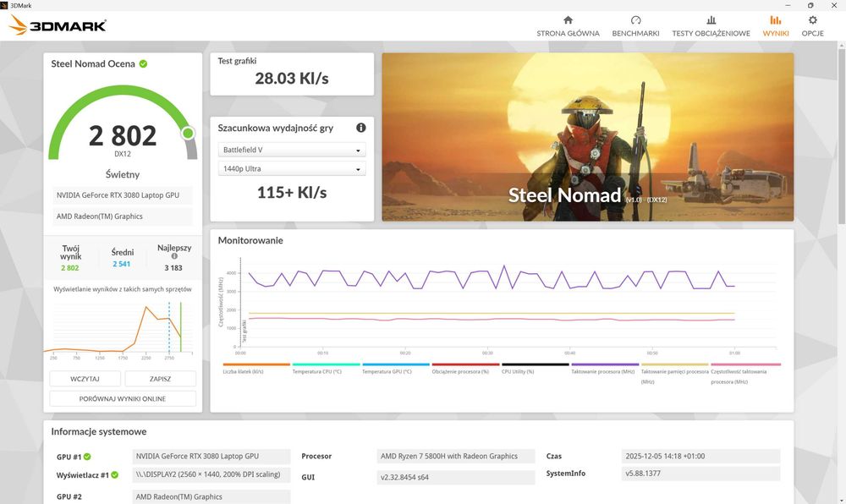The height and width of the screenshot is (504, 846).
Task: Toggle Liczba klatek orange legend series
Action: tap(256, 369)
